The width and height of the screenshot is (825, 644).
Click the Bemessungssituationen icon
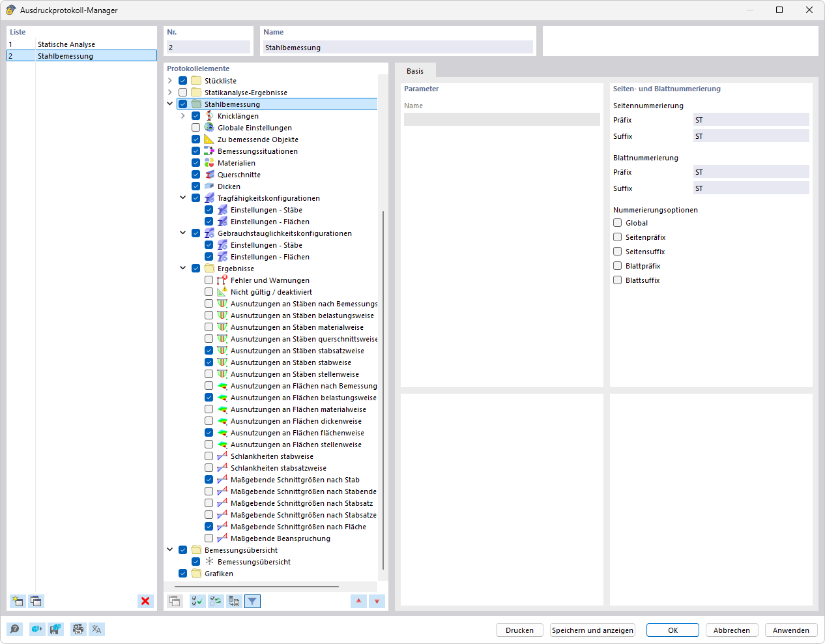pos(209,151)
